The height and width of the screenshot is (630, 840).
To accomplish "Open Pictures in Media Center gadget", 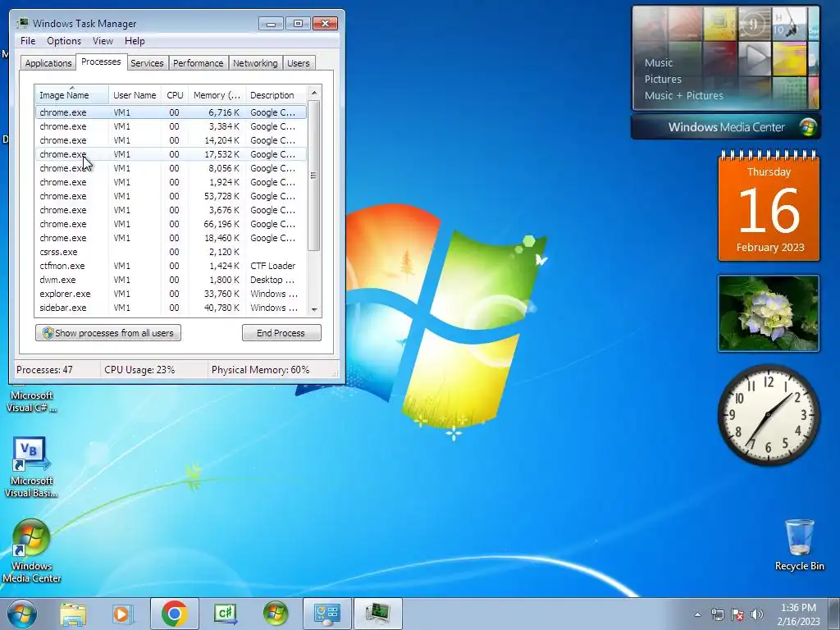I will point(663,80).
